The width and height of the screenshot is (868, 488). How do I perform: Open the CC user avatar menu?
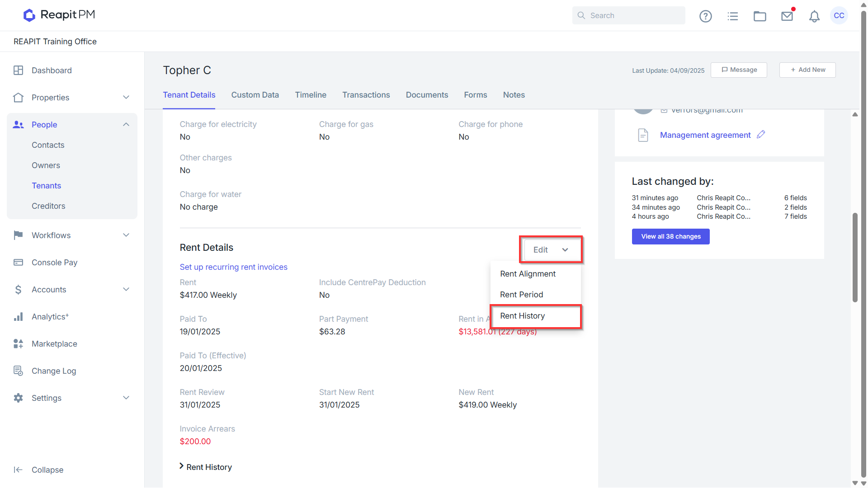(839, 15)
